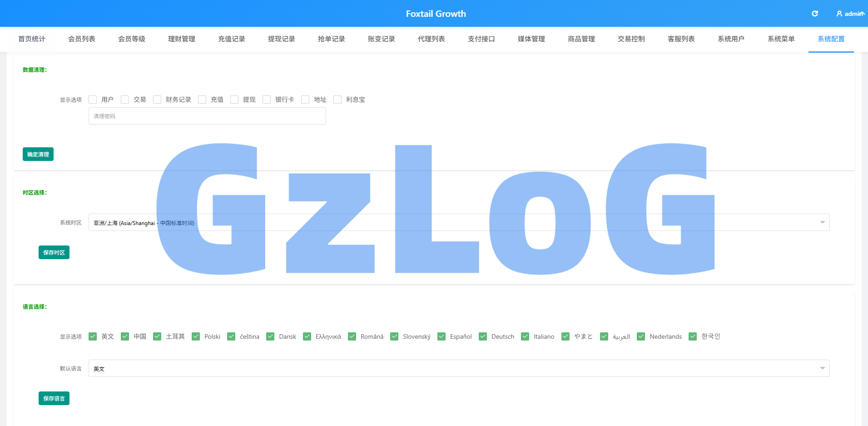Focus the 清理密码 input field
The height and width of the screenshot is (426, 868).
(207, 116)
